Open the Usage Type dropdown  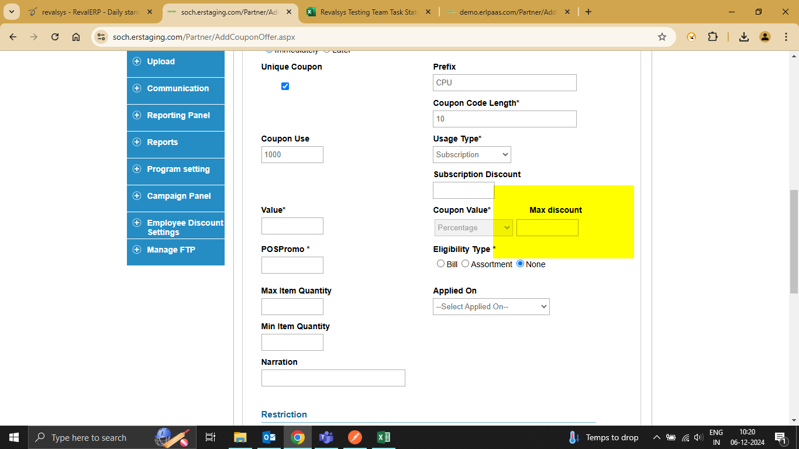click(x=472, y=155)
